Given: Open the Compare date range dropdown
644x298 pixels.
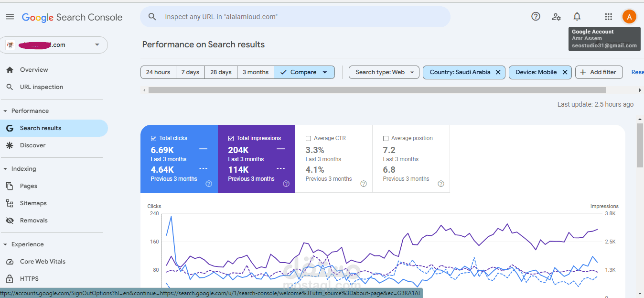Looking at the screenshot, I should pos(304,72).
